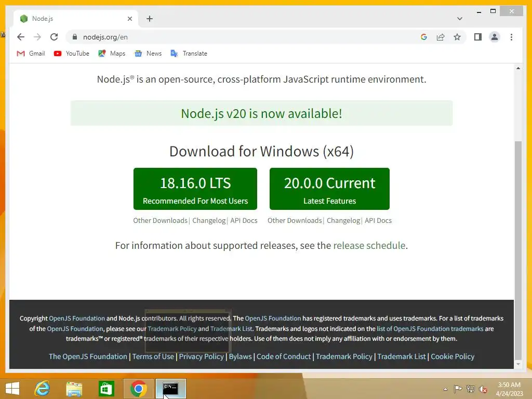532x399 pixels.
Task: Open Action Center flag icon
Action: [x=458, y=389]
